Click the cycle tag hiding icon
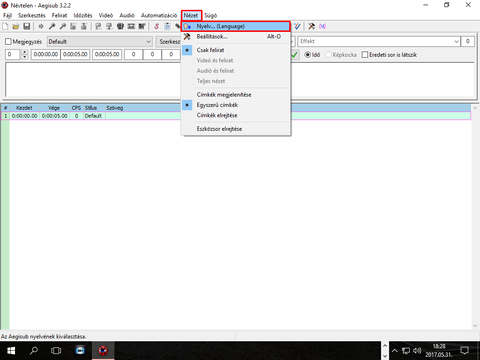This screenshot has width=480, height=360. [x=322, y=26]
